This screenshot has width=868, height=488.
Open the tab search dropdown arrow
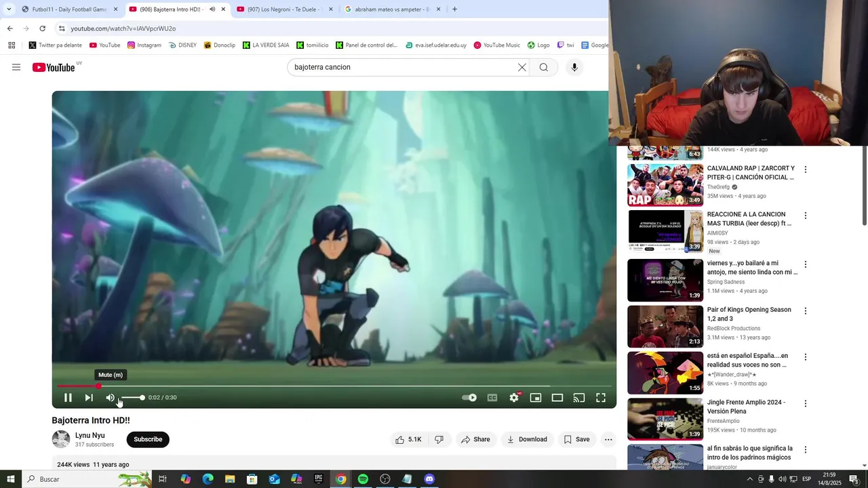(9, 9)
